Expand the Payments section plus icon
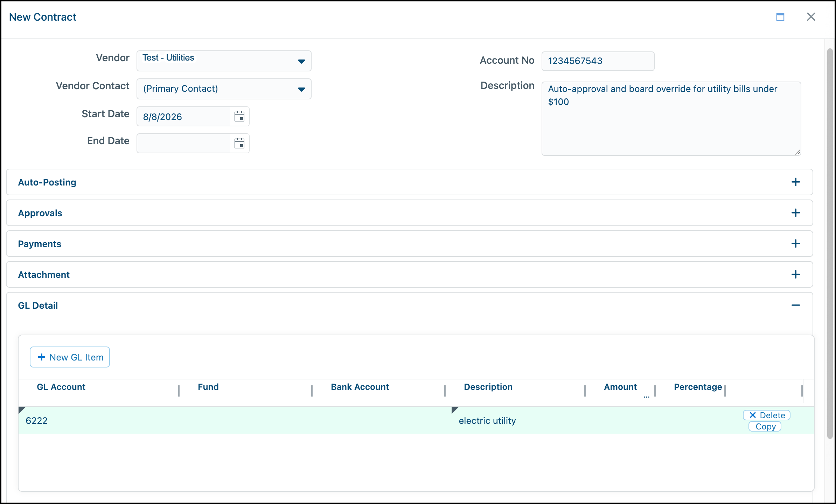Screen dimensions: 836x504 coord(795,244)
